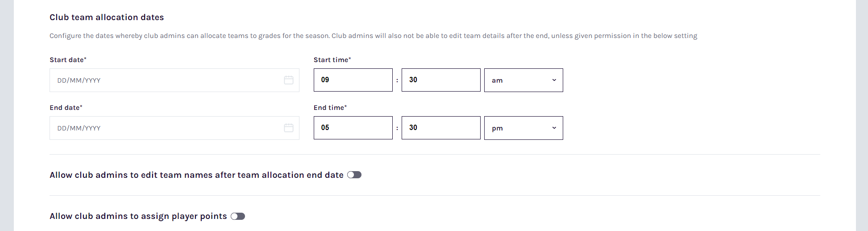Click the Club team allocation dates heading

click(107, 17)
